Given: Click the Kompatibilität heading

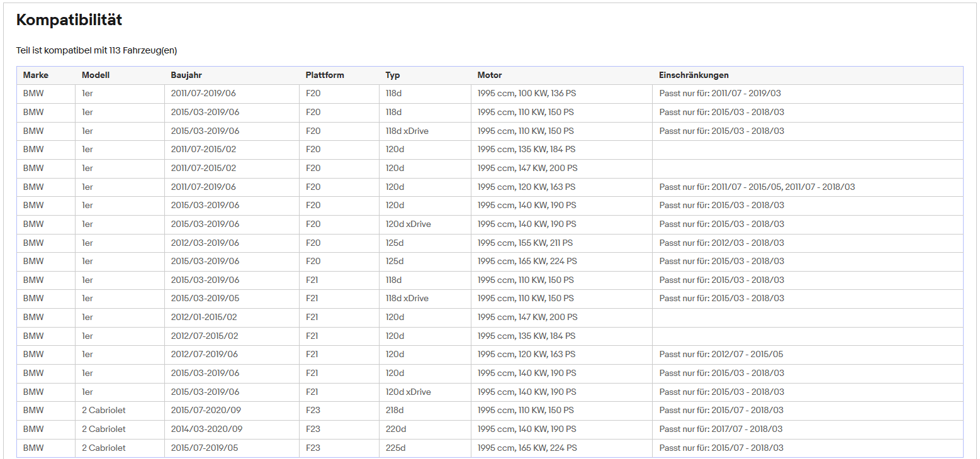Looking at the screenshot, I should click(69, 19).
